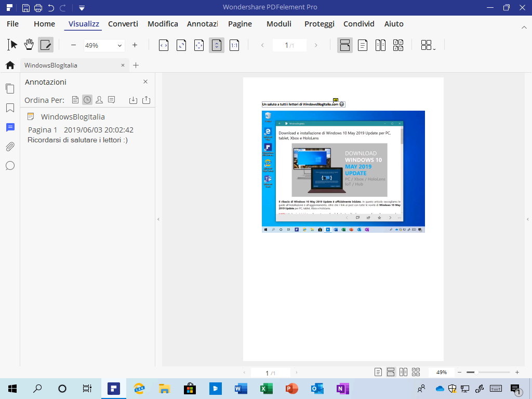The width and height of the screenshot is (532, 399).
Task: Open the Annotations sidebar panel
Action: tap(10, 127)
